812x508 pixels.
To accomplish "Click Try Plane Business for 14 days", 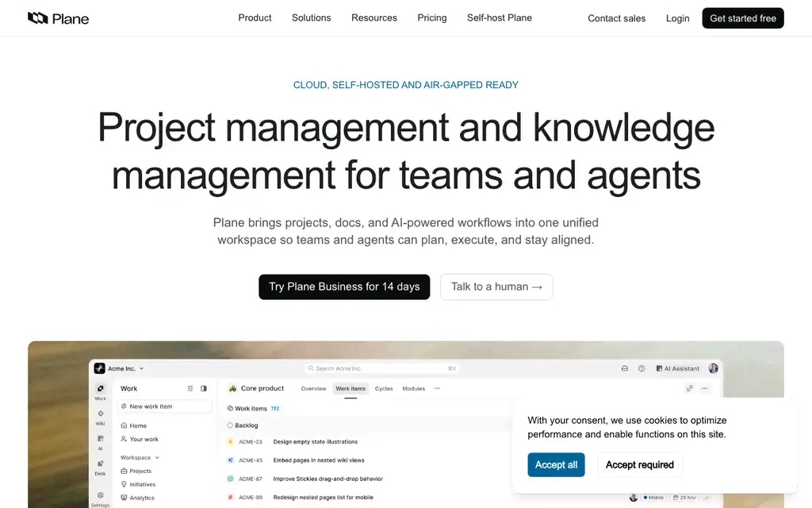I will click(x=344, y=287).
